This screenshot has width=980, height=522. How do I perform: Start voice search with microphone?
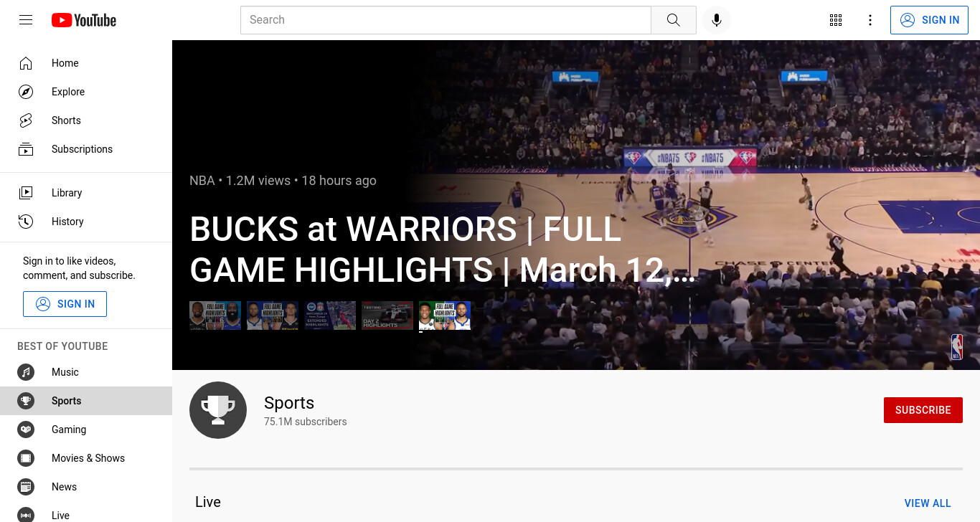(x=716, y=20)
